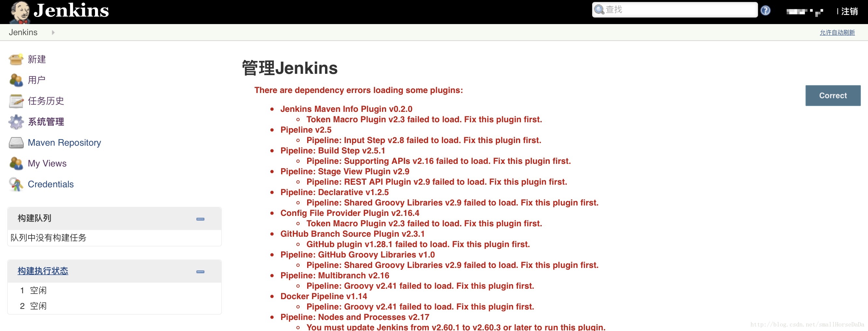868x331 pixels.
Task: Click 'Pipeline: Input Step v2.8 failed' message
Action: pyautogui.click(x=424, y=140)
